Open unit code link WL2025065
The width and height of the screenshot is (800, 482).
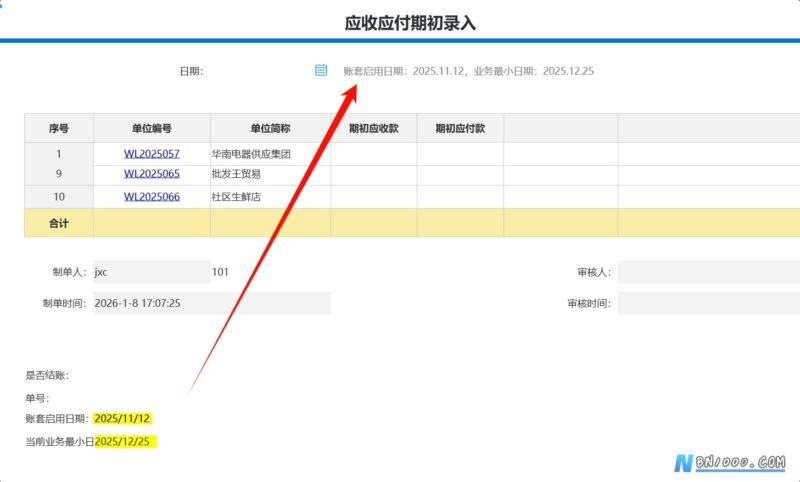tap(152, 173)
